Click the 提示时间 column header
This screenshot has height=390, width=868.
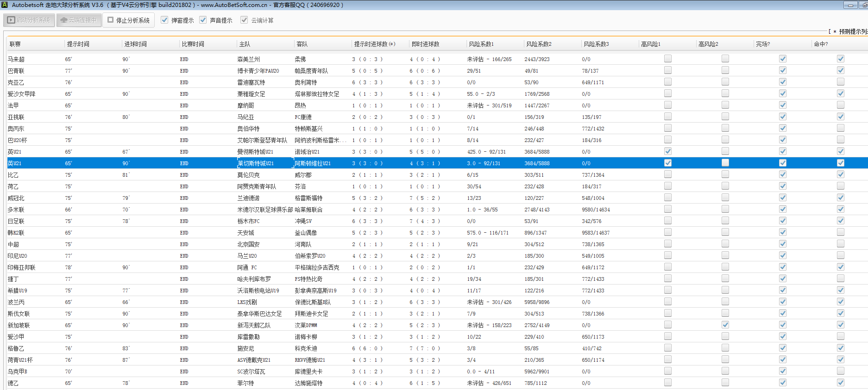[78, 44]
